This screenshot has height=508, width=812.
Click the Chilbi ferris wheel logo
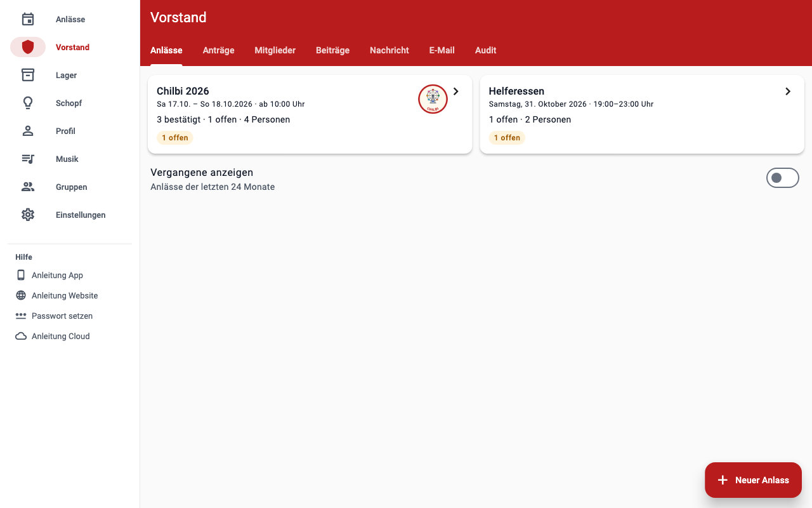(433, 99)
